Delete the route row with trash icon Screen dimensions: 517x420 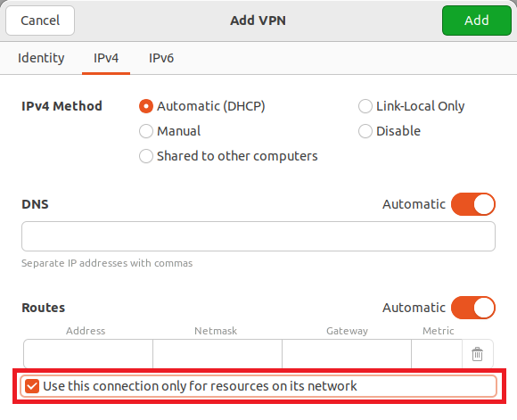tap(477, 354)
